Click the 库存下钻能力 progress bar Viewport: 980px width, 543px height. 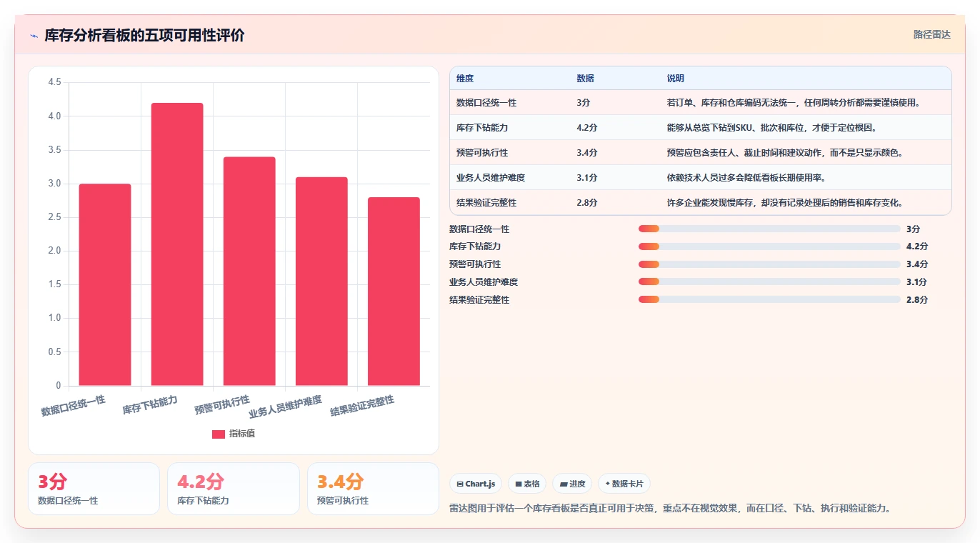tap(769, 246)
